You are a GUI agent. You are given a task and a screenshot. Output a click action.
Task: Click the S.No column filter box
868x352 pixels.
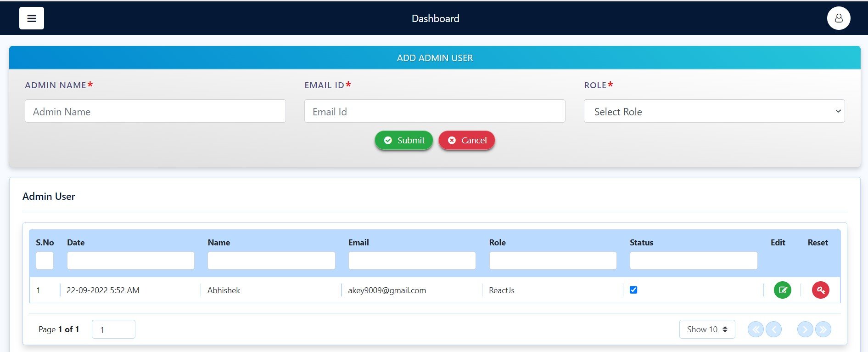[x=45, y=261]
